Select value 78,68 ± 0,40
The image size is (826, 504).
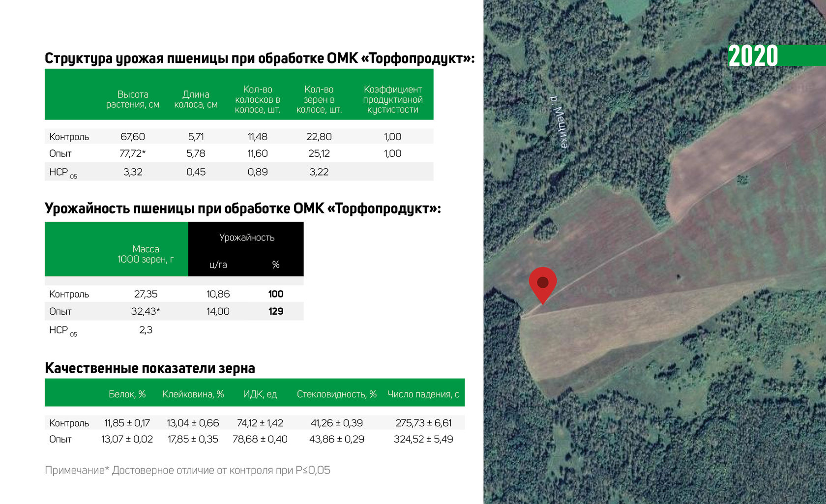tap(260, 439)
